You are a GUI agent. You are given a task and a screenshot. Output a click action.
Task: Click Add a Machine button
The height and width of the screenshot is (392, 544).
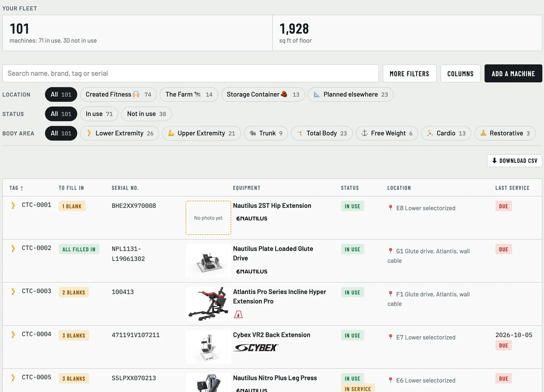click(513, 73)
